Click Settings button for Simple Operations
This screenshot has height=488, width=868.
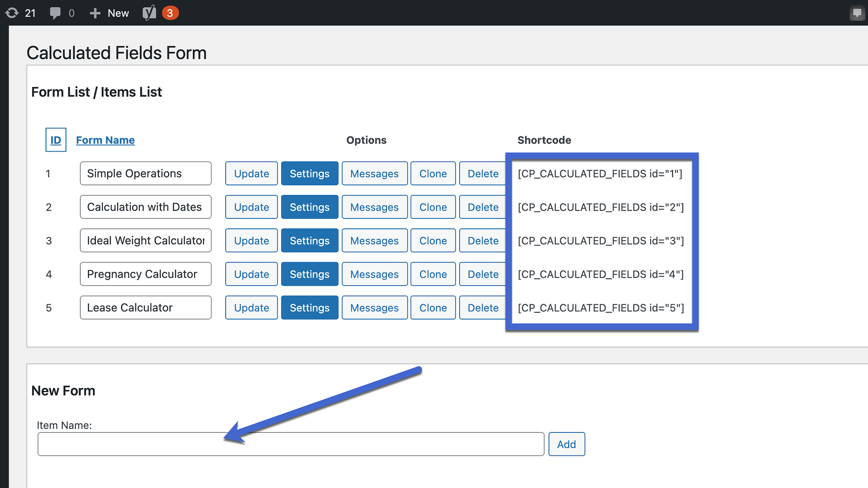[309, 173]
